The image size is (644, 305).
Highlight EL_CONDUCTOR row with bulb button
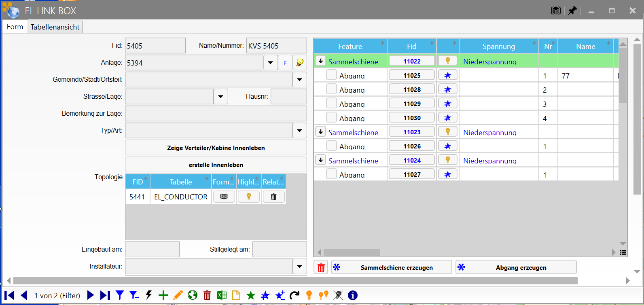coord(249,197)
